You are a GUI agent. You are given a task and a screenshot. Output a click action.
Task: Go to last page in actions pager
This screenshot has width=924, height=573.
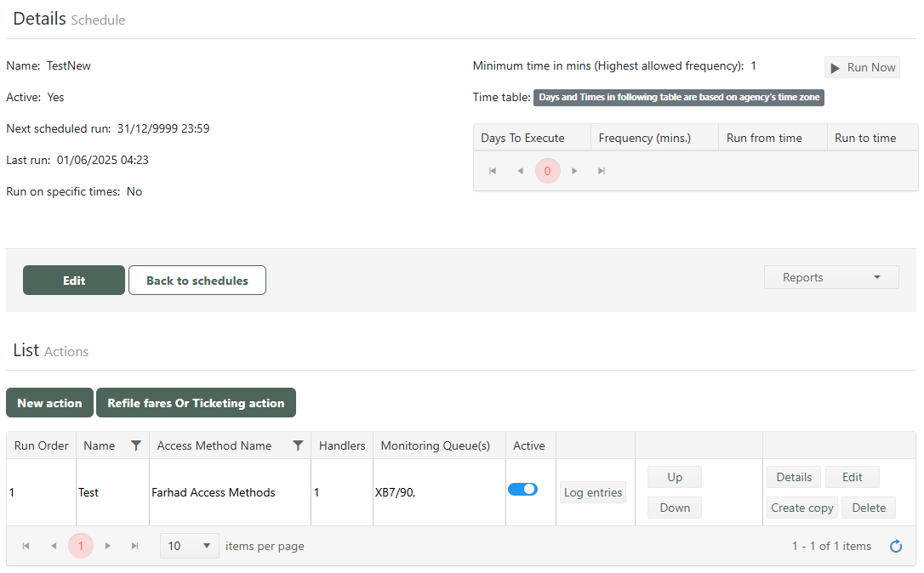[x=135, y=546]
